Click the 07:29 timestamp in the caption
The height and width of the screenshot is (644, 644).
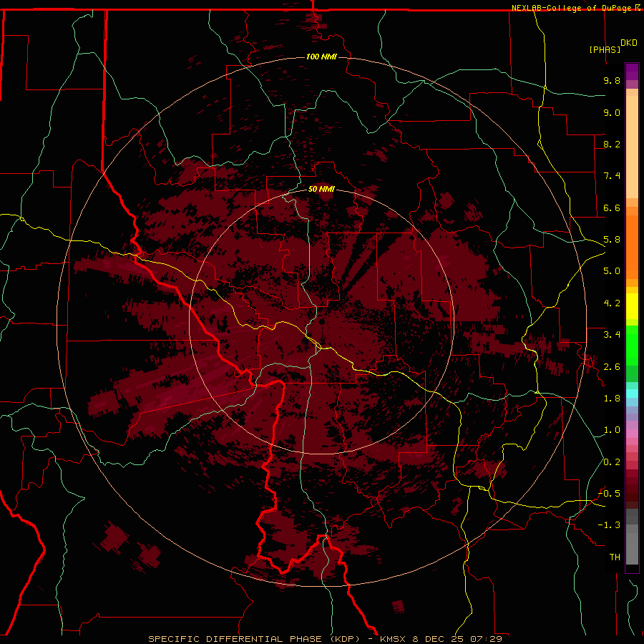point(487,639)
